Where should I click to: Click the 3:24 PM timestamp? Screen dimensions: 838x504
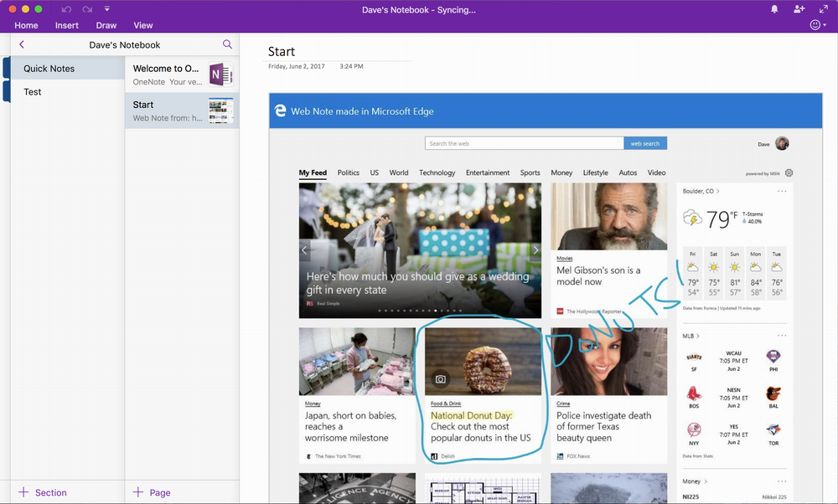pyautogui.click(x=352, y=67)
